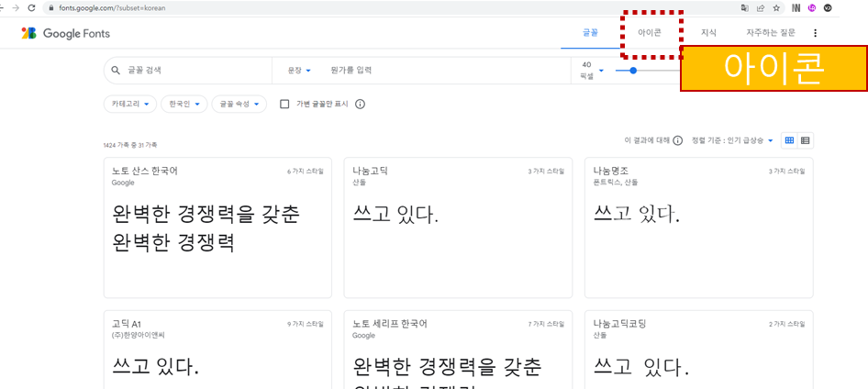This screenshot has width=868, height=389.
Task: Click the browser address bar URL
Action: coord(112,8)
